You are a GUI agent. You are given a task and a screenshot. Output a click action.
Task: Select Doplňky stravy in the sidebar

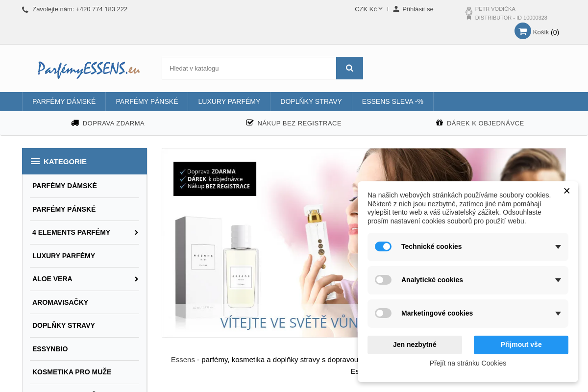pos(64,325)
